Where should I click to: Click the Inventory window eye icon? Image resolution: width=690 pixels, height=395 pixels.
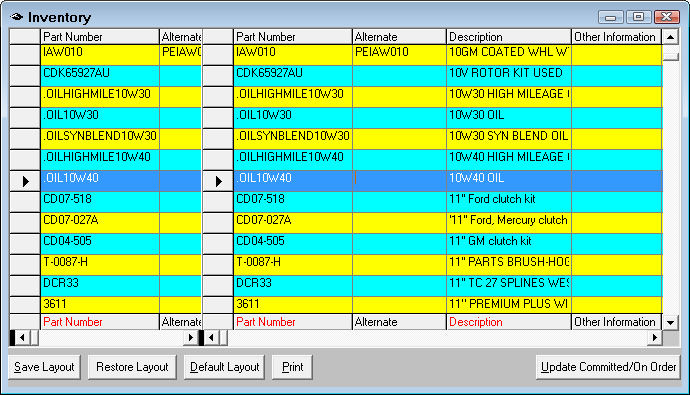click(17, 17)
